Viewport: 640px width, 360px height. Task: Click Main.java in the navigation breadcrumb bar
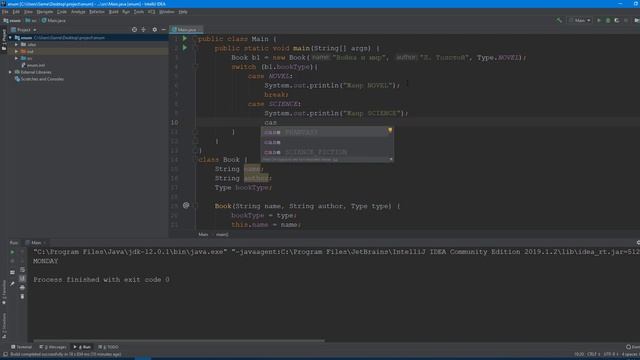(53, 20)
